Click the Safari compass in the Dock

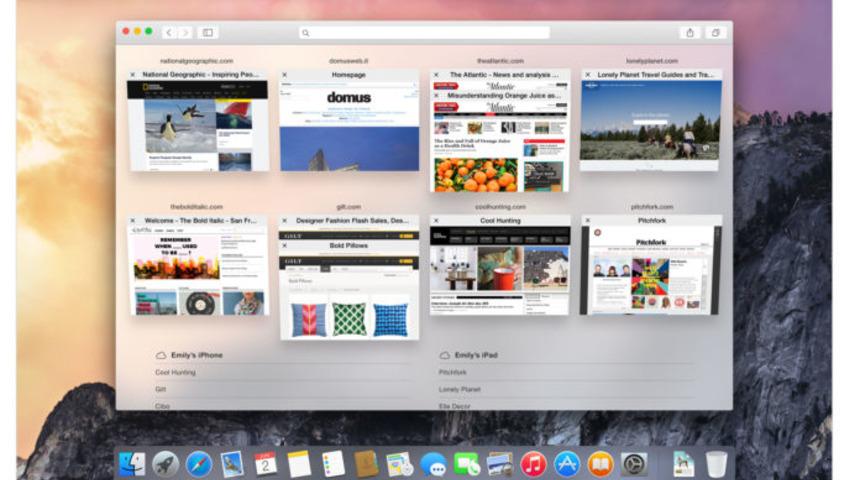(199, 464)
